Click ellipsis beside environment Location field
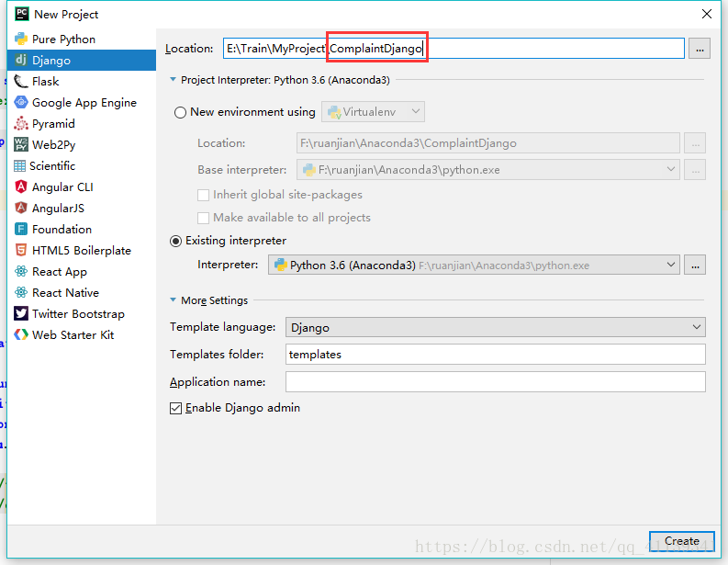 click(695, 143)
